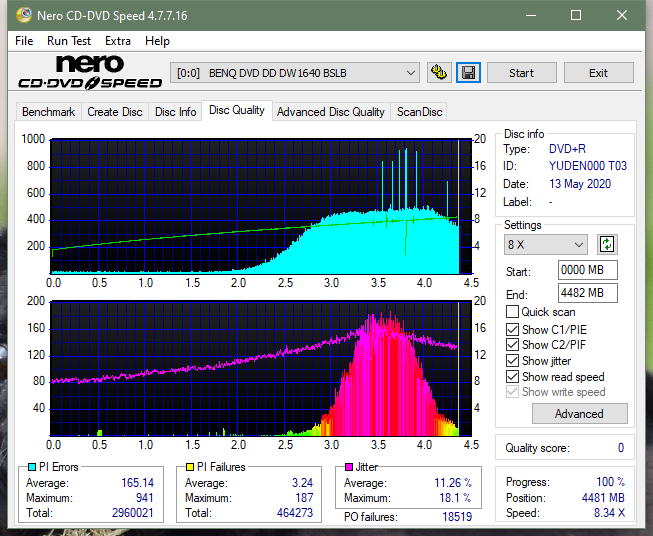Image resolution: width=653 pixels, height=536 pixels.
Task: Toggle the Quick scan checkbox
Action: click(512, 312)
